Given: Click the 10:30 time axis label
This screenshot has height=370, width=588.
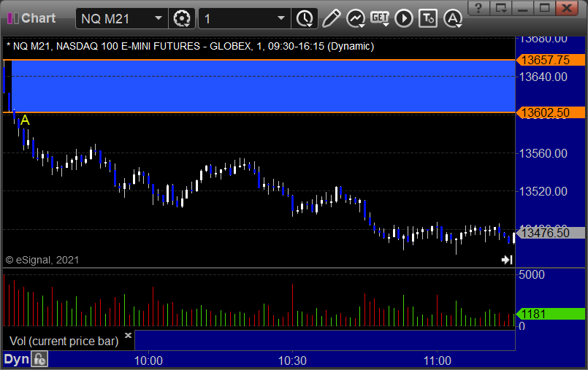Looking at the screenshot, I should tap(292, 361).
